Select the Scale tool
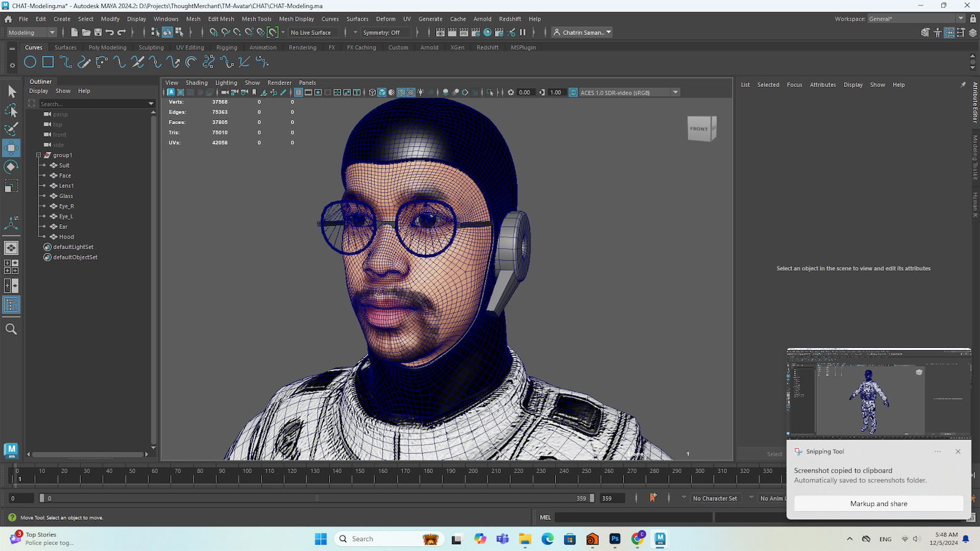The height and width of the screenshot is (551, 980). click(x=11, y=186)
